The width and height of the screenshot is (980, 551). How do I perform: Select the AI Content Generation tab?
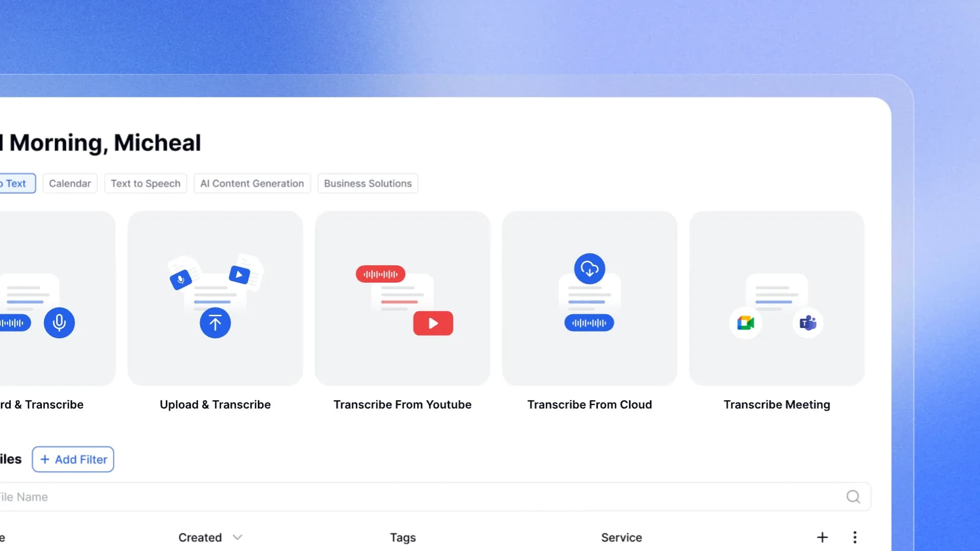pyautogui.click(x=252, y=184)
